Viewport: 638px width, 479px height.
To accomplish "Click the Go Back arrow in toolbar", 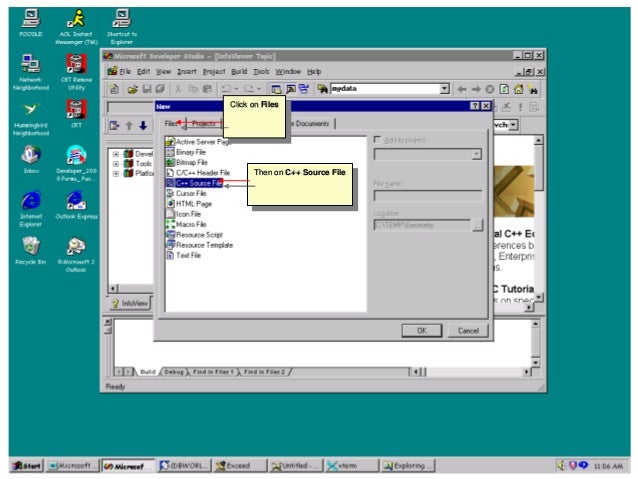I will pos(461,89).
